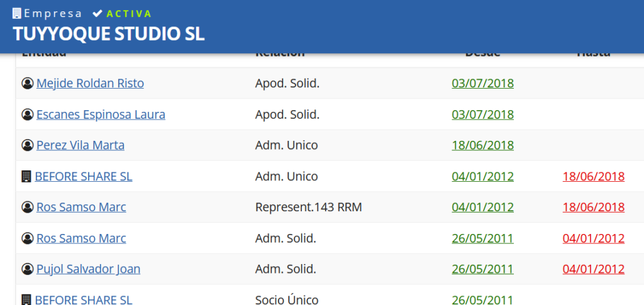Click person icon beside Ros Samso Marc Adm. Solid.
This screenshot has height=305, width=644.
[x=27, y=238]
